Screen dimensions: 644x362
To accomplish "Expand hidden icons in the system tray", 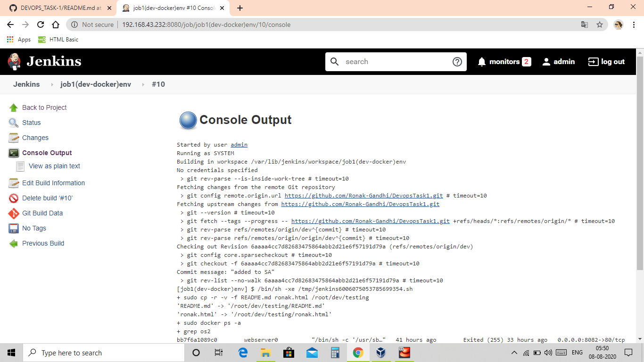I will point(514,352).
